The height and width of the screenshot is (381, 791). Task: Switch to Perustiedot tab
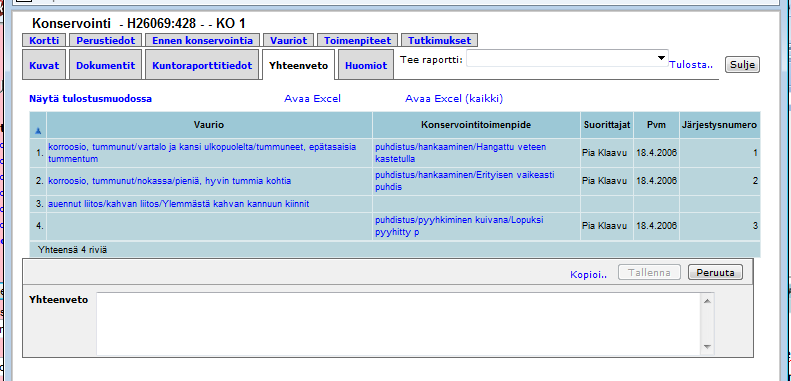pyautogui.click(x=105, y=40)
